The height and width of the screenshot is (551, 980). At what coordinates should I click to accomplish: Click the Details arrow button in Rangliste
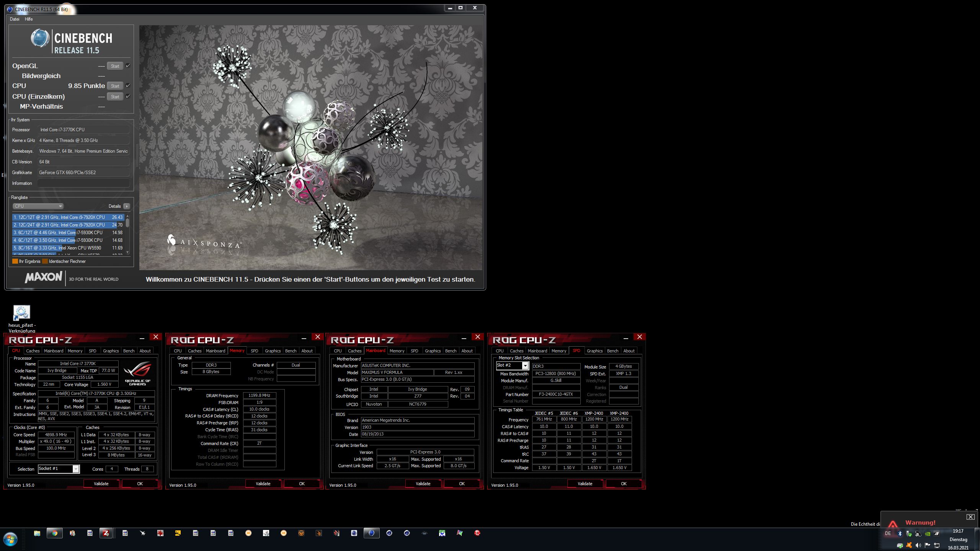point(127,206)
